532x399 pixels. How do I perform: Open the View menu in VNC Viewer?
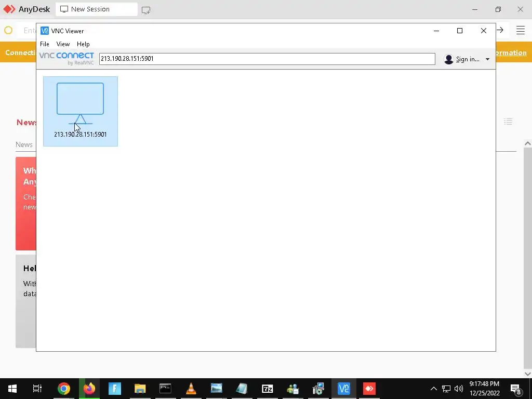(x=63, y=44)
